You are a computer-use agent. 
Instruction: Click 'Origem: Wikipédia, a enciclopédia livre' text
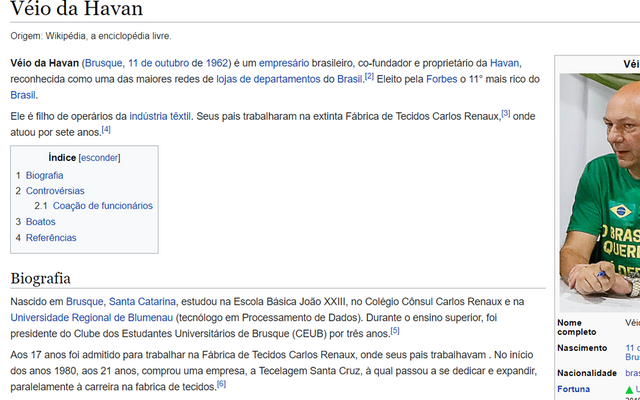[x=91, y=36]
